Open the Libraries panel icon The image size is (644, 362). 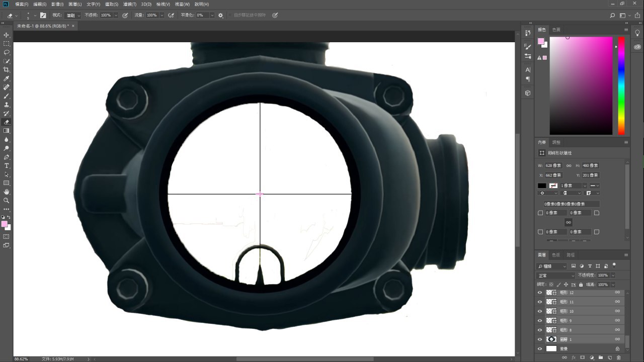pos(637,46)
